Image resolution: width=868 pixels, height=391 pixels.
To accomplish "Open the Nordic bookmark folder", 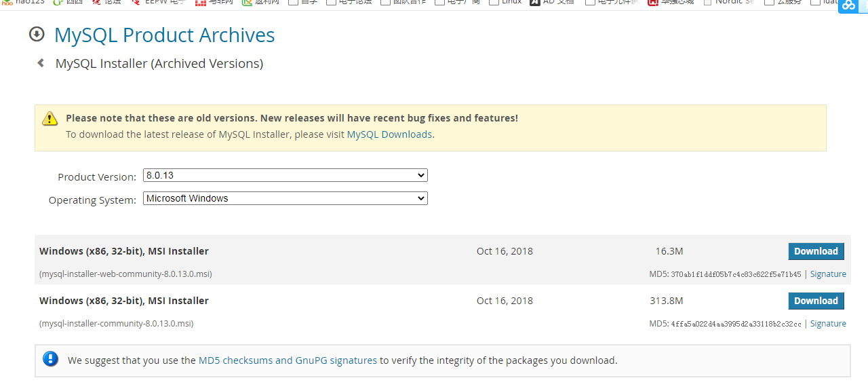I will (729, 2).
